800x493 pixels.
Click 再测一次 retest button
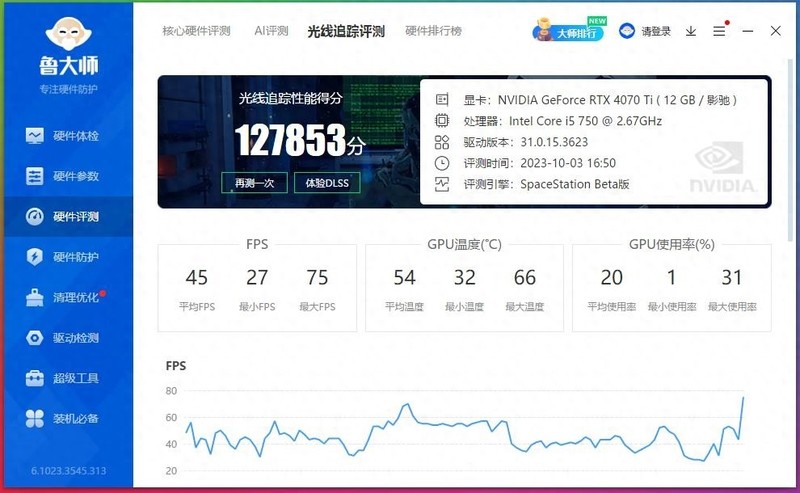coord(255,183)
